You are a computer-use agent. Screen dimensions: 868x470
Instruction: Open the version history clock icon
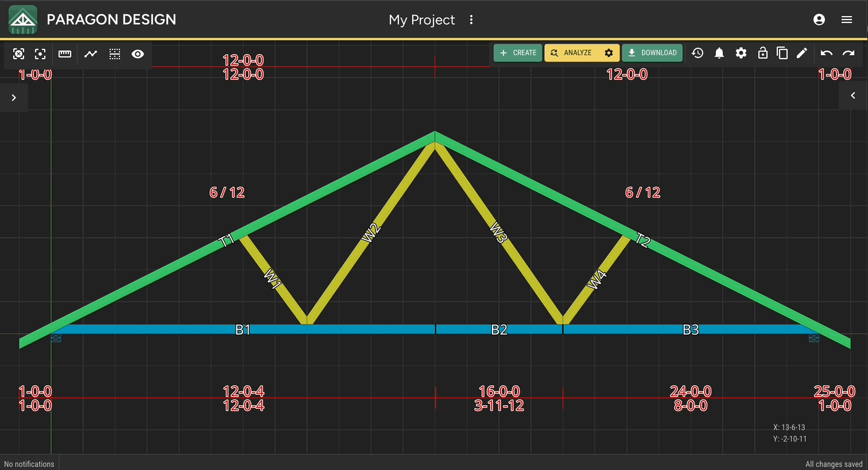697,53
